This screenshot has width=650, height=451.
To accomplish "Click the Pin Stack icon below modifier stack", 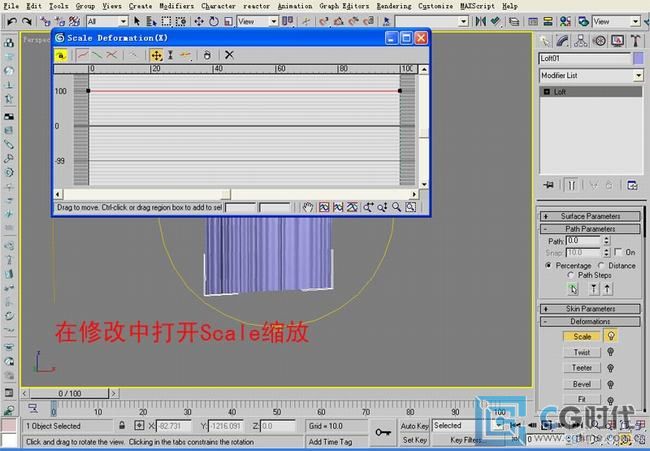I will (547, 185).
